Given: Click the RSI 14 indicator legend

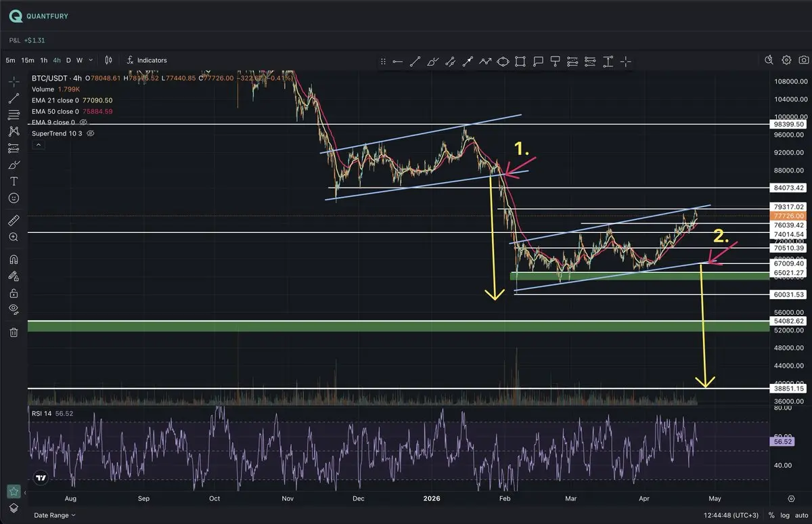Looking at the screenshot, I should point(52,414).
